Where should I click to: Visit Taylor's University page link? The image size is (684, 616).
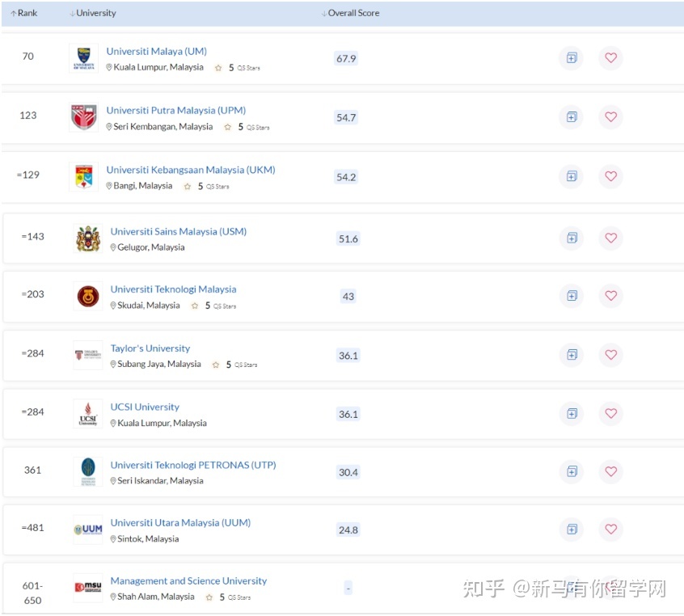(150, 348)
